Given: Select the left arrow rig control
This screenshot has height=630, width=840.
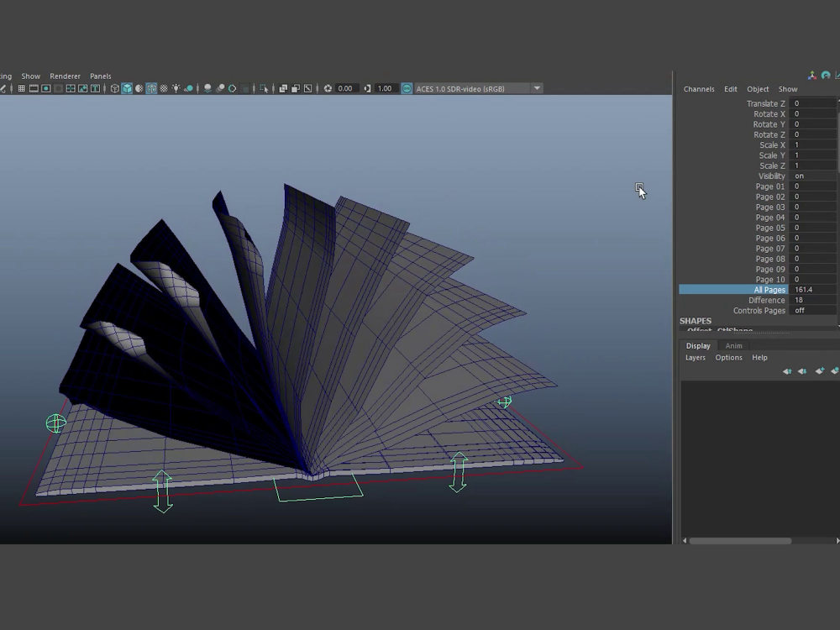Looking at the screenshot, I should (162, 491).
